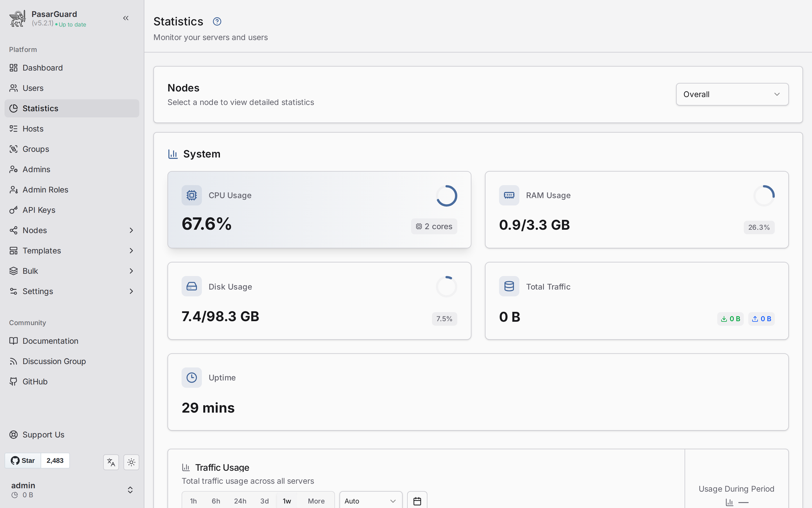Click the 7.5% disk badge

[x=444, y=319]
